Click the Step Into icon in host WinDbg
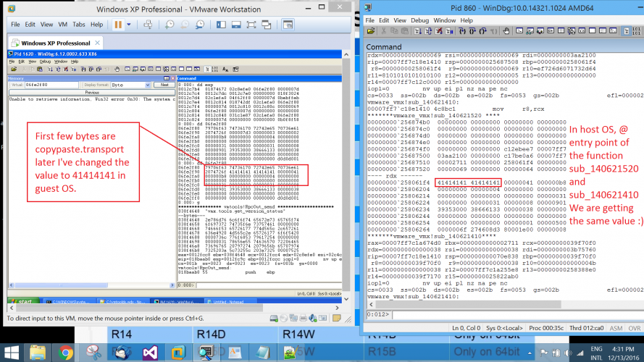 (x=464, y=32)
